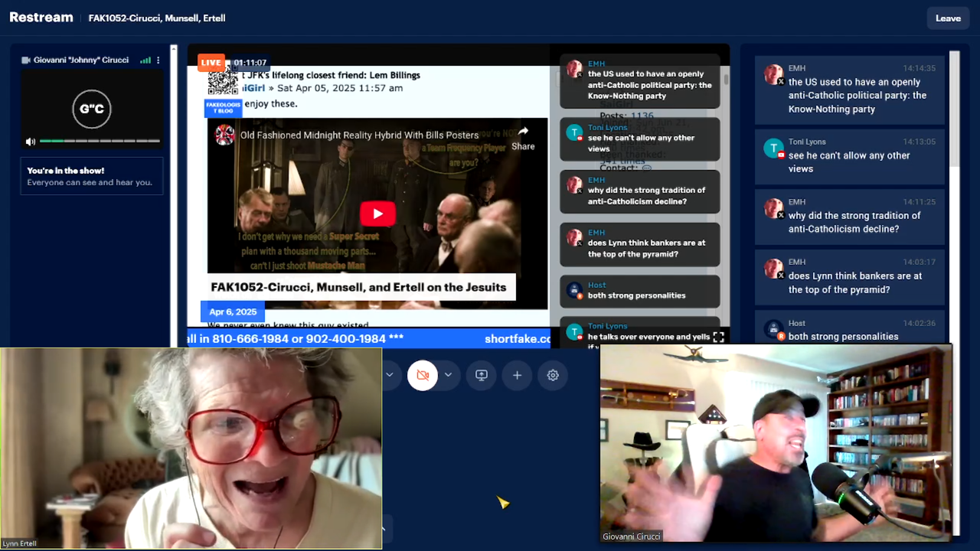The image size is (980, 551).
Task: Expand microphone options chevron left of camera button
Action: (x=389, y=375)
